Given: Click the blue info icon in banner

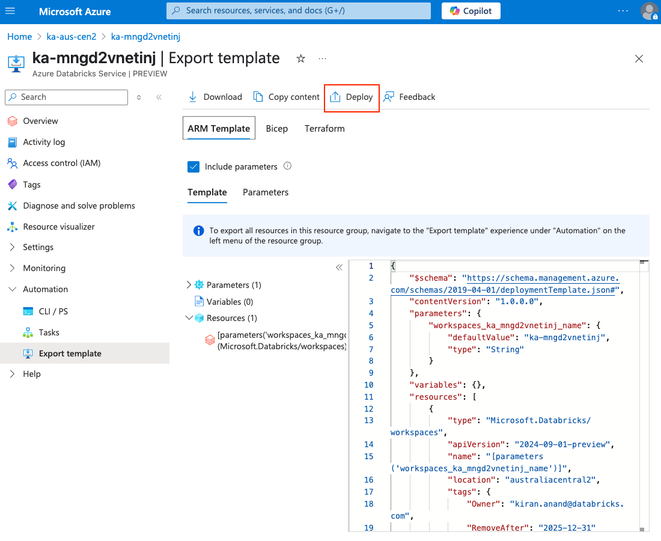Looking at the screenshot, I should pos(199,231).
